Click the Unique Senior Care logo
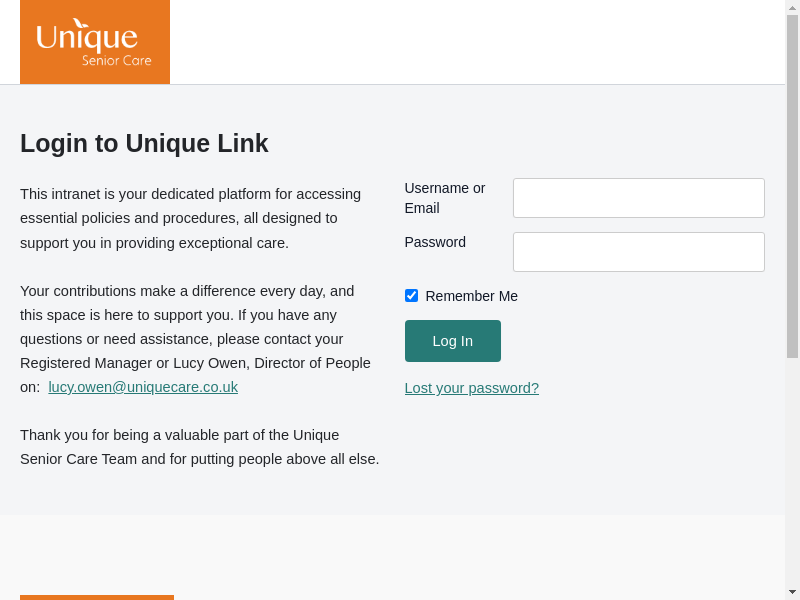 pyautogui.click(x=95, y=42)
